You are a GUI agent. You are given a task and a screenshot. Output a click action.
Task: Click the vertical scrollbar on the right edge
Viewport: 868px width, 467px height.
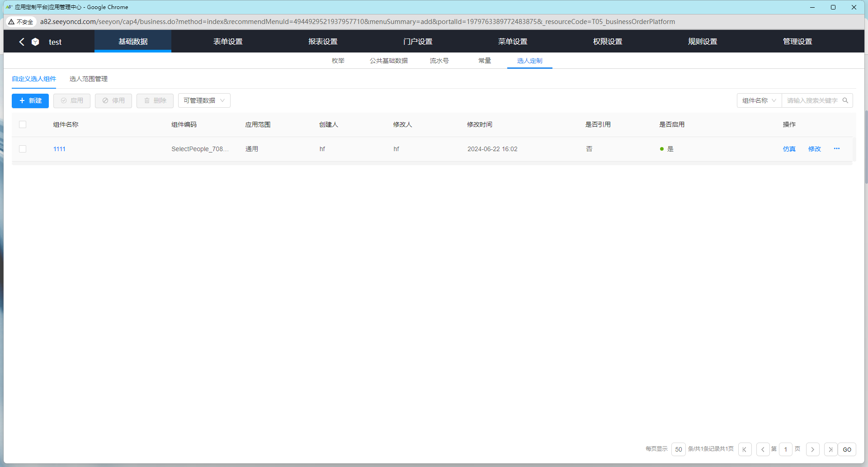866,145
